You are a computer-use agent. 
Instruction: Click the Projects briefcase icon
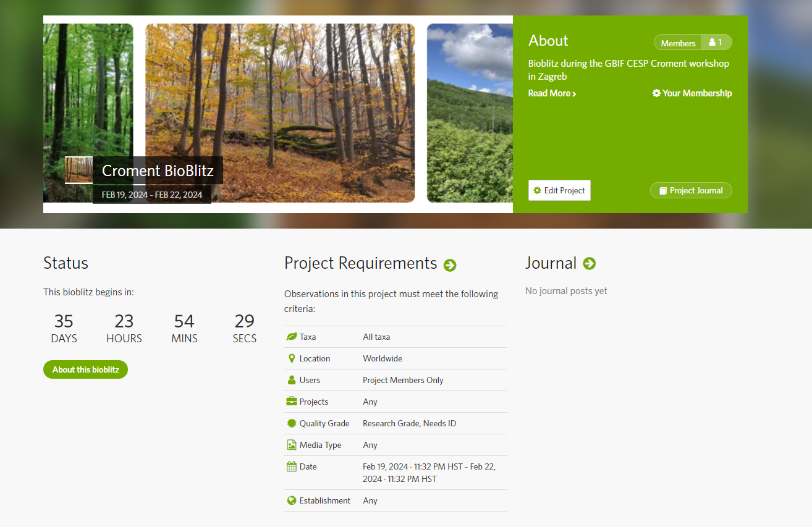(292, 402)
